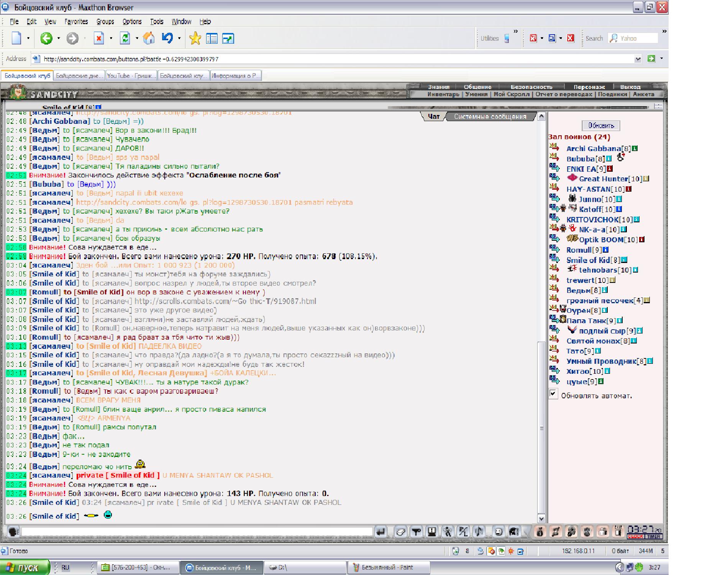Open Favorites star icon
The image size is (728, 575).
(x=195, y=38)
